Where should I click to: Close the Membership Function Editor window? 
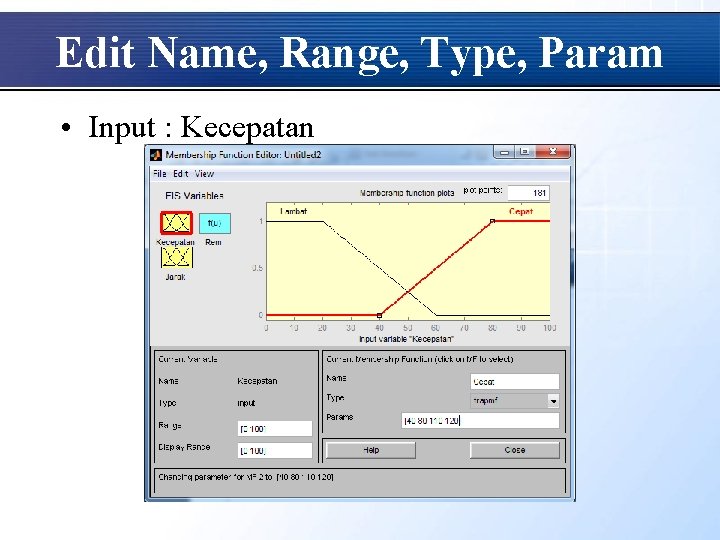point(553,152)
